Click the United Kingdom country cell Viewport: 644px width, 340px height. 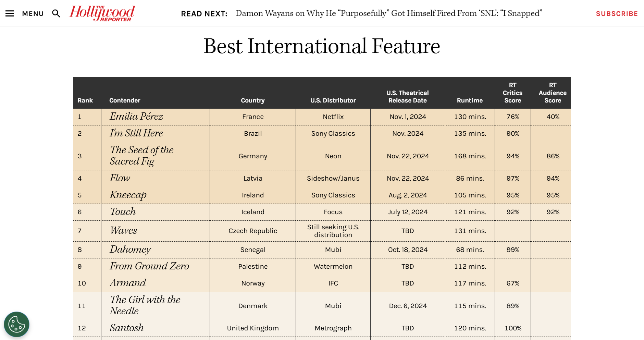click(x=253, y=328)
